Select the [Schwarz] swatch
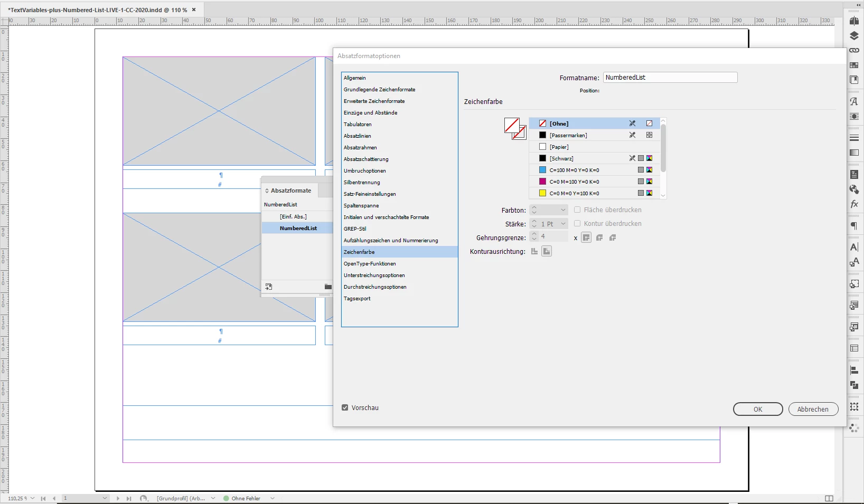 (594, 158)
